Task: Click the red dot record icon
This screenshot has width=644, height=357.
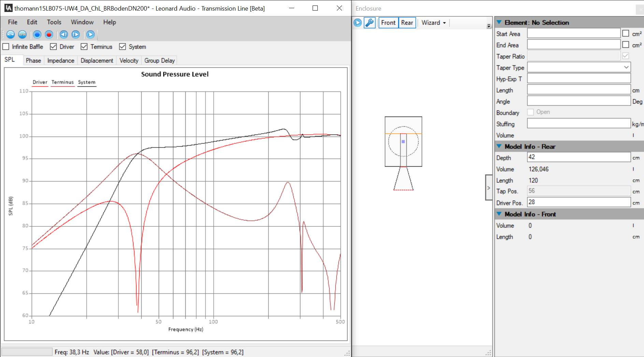Action: click(49, 35)
